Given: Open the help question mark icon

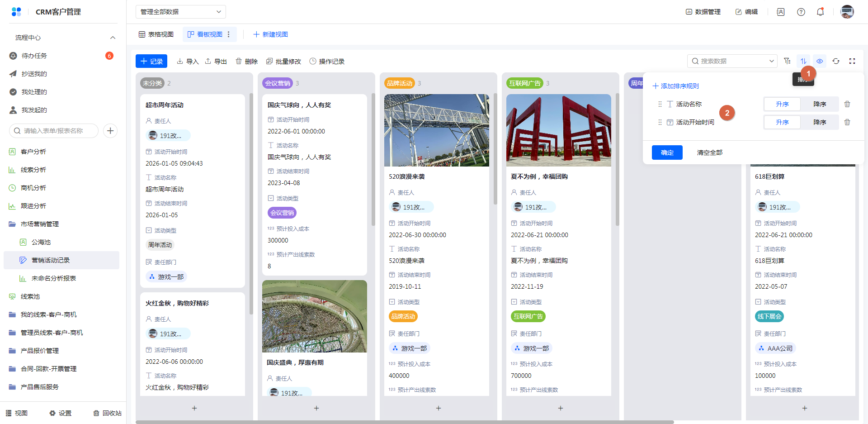Looking at the screenshot, I should 801,12.
